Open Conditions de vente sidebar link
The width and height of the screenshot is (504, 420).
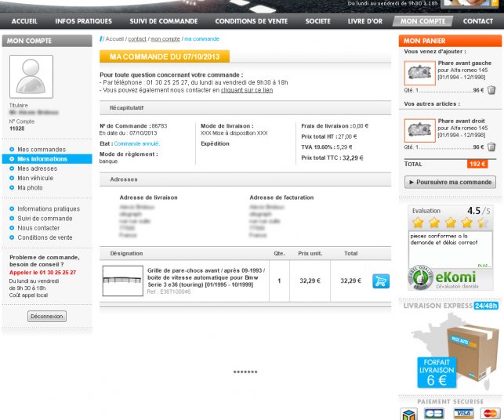tap(45, 237)
